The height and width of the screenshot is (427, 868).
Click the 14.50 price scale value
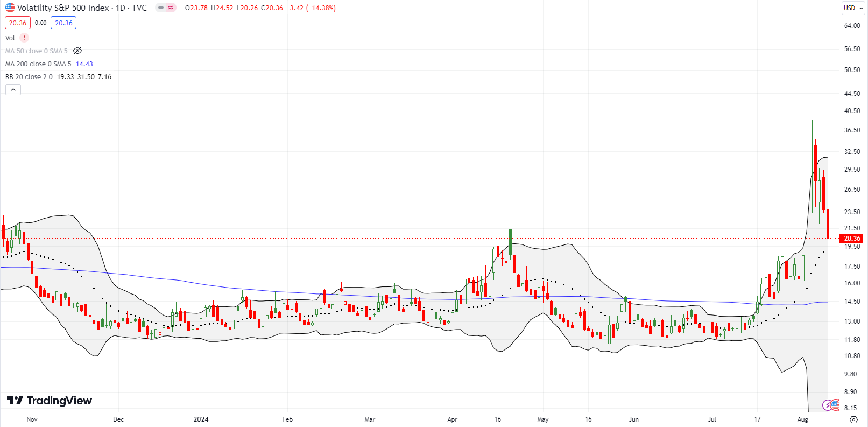click(x=852, y=301)
